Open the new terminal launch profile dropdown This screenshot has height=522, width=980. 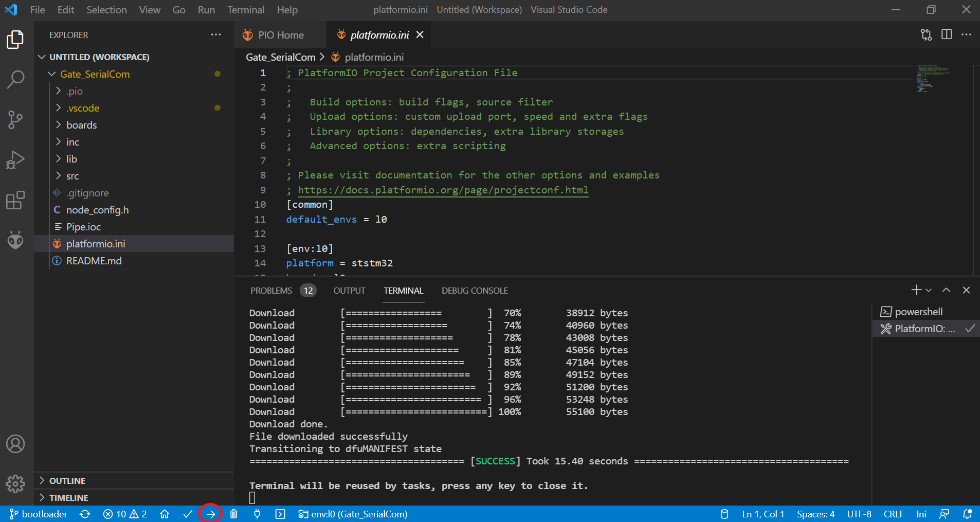(929, 290)
